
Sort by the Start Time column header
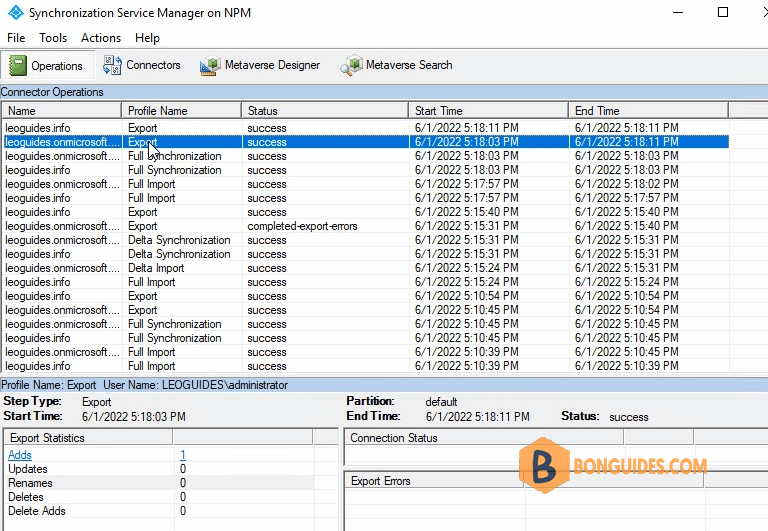coord(489,111)
